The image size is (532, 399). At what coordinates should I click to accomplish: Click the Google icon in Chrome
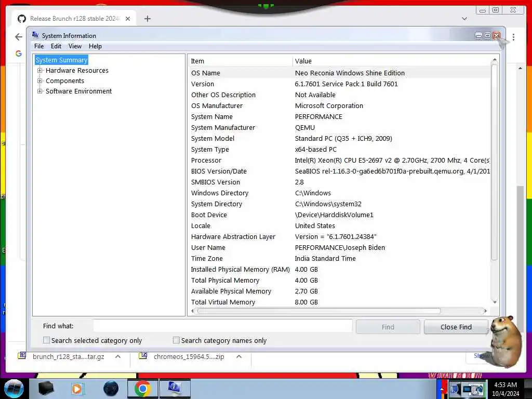pyautogui.click(x=19, y=54)
